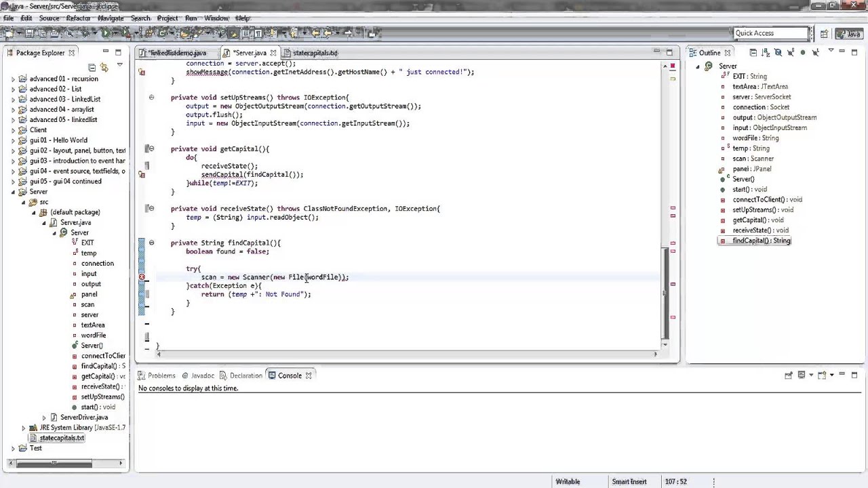The width and height of the screenshot is (868, 488).
Task: Toggle Link with Editor in Package Explorer
Action: click(104, 67)
